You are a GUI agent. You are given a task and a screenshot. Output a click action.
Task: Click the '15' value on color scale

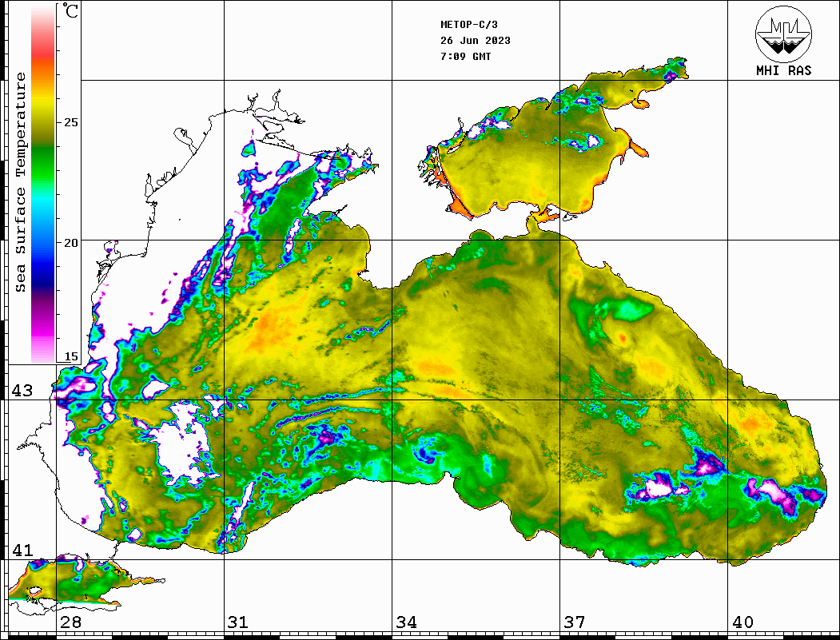70,356
